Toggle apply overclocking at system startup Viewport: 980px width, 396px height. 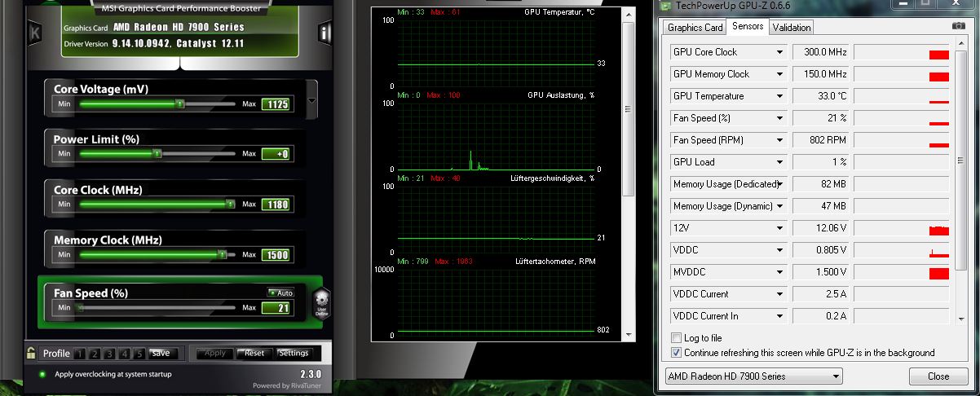(x=42, y=374)
